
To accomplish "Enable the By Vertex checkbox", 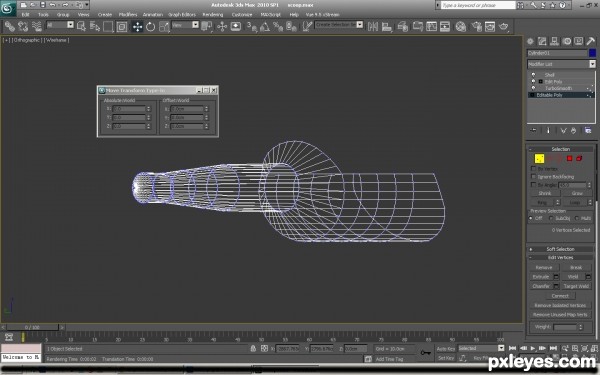I will (533, 168).
